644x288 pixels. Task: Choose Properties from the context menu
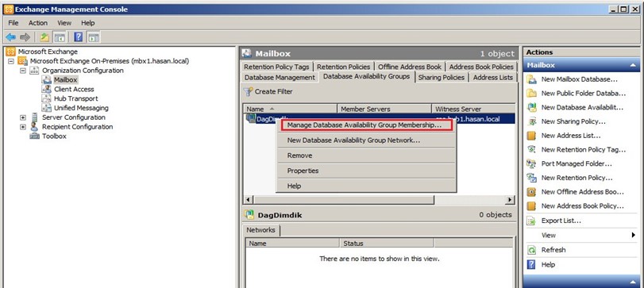coord(366,171)
